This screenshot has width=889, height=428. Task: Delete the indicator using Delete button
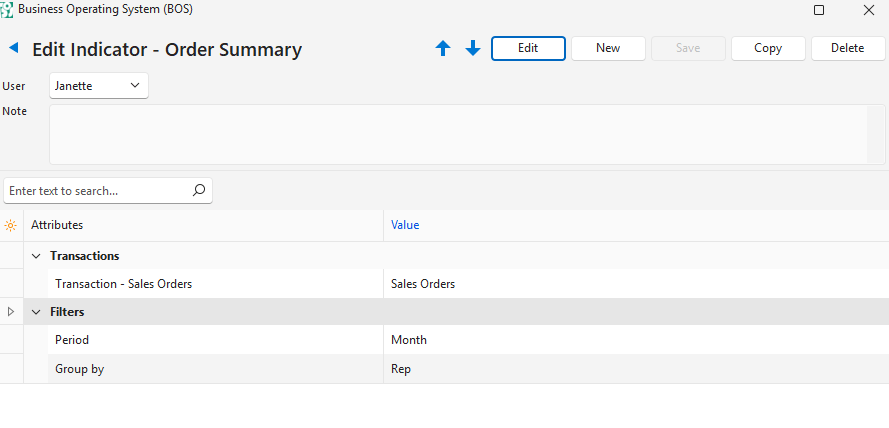pos(847,48)
